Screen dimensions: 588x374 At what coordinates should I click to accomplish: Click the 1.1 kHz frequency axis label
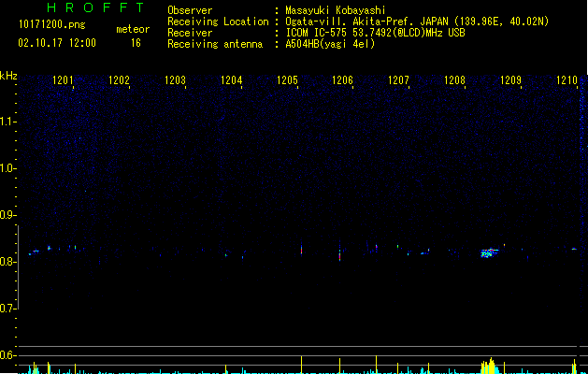(x=7, y=122)
